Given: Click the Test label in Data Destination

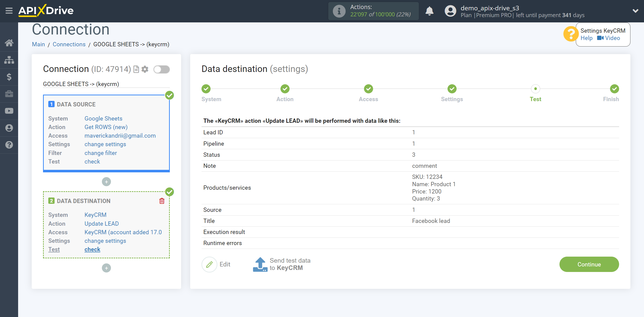Looking at the screenshot, I should [54, 249].
